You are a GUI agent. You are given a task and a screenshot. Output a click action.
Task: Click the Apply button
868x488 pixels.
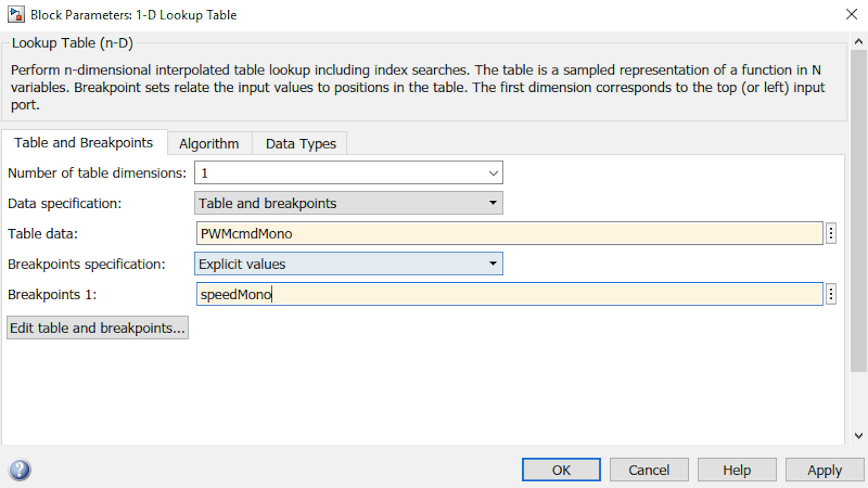coord(825,470)
